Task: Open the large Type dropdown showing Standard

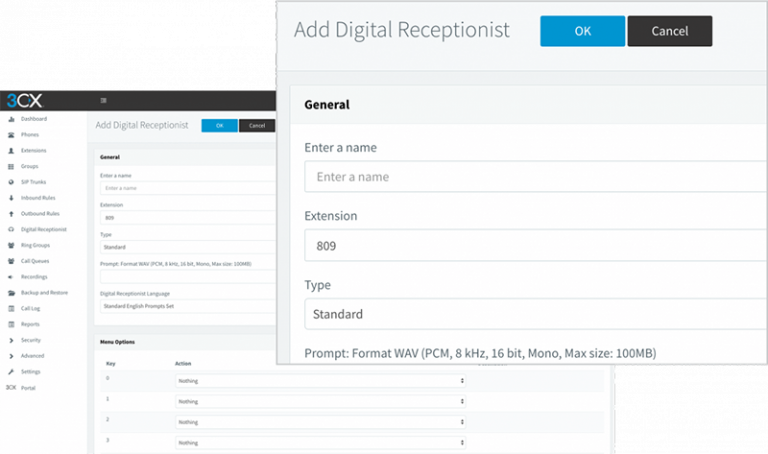Action: point(535,314)
